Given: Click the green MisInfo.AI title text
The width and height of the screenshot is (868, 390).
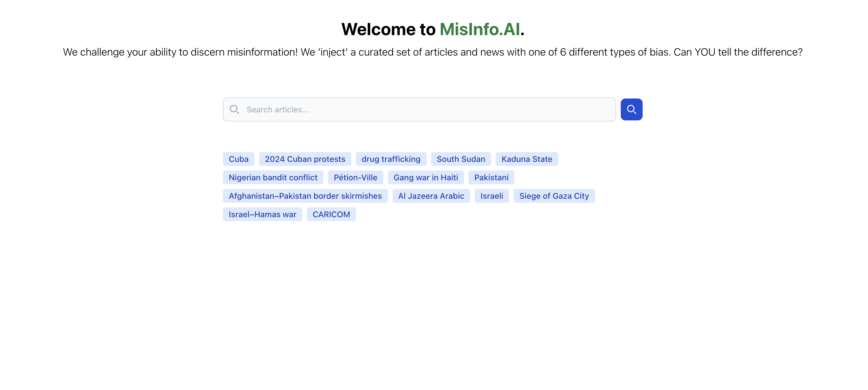Looking at the screenshot, I should 480,29.
